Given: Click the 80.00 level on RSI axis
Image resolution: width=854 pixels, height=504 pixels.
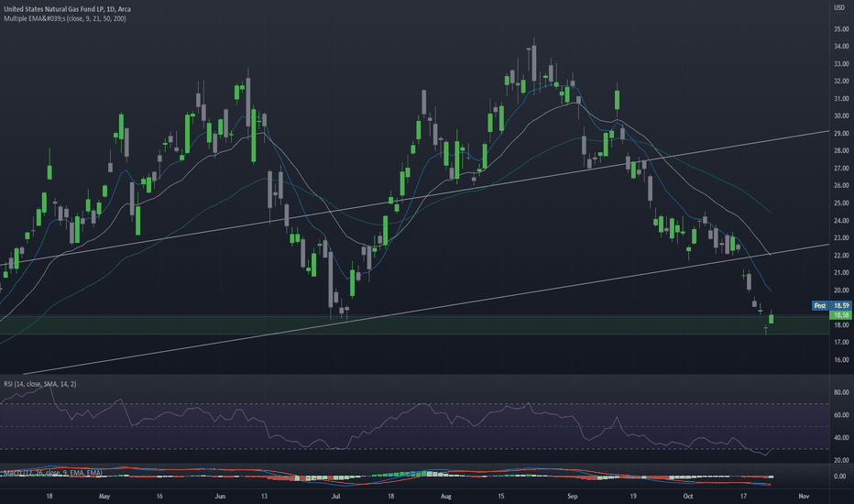Looking at the screenshot, I should coord(841,392).
